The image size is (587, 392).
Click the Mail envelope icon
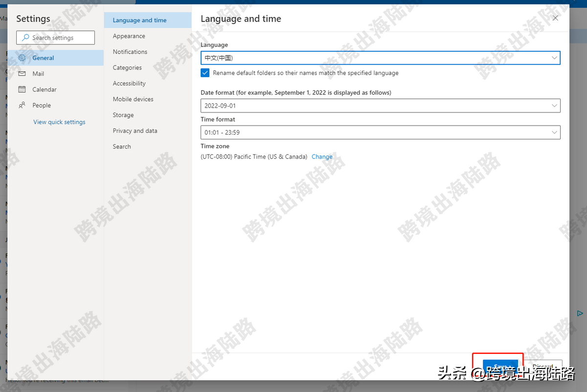tap(22, 74)
